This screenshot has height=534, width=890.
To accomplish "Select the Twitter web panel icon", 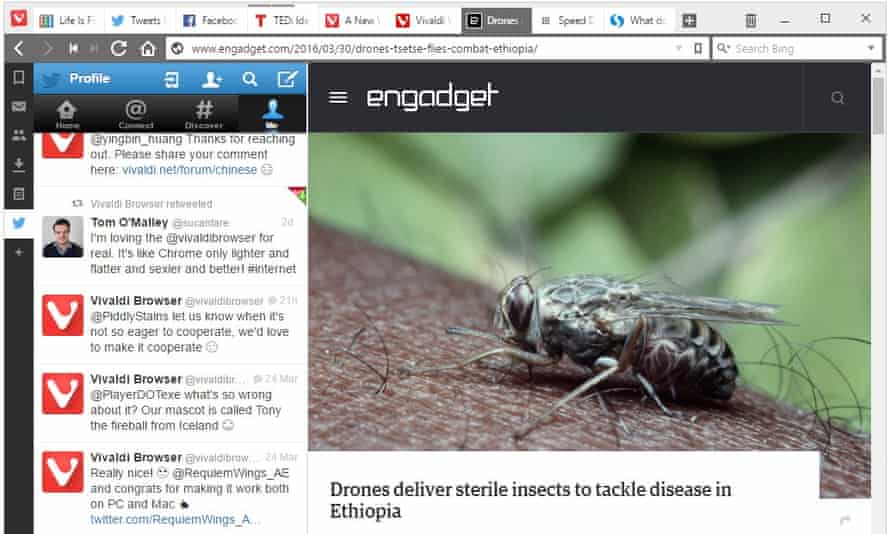I will point(19,223).
